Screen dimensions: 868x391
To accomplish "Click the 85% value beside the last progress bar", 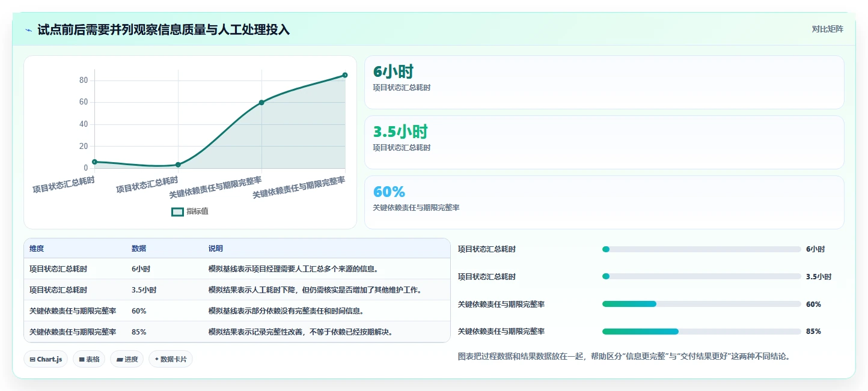I will [813, 332].
